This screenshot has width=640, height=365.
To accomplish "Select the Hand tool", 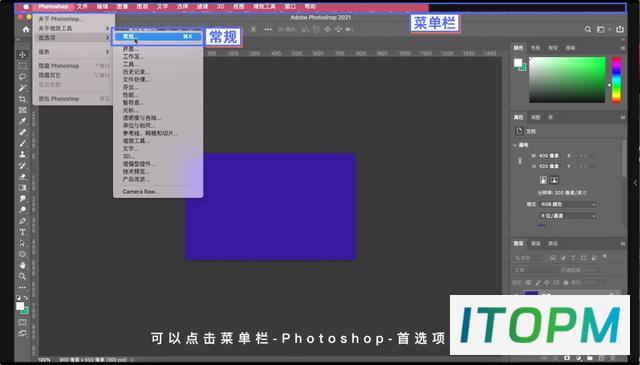I will [x=22, y=265].
